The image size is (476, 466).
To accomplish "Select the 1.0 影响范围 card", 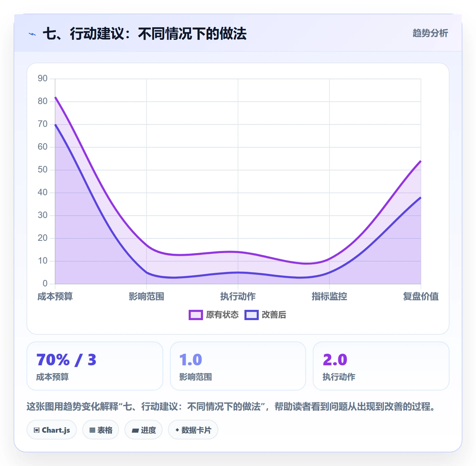I will [x=238, y=366].
